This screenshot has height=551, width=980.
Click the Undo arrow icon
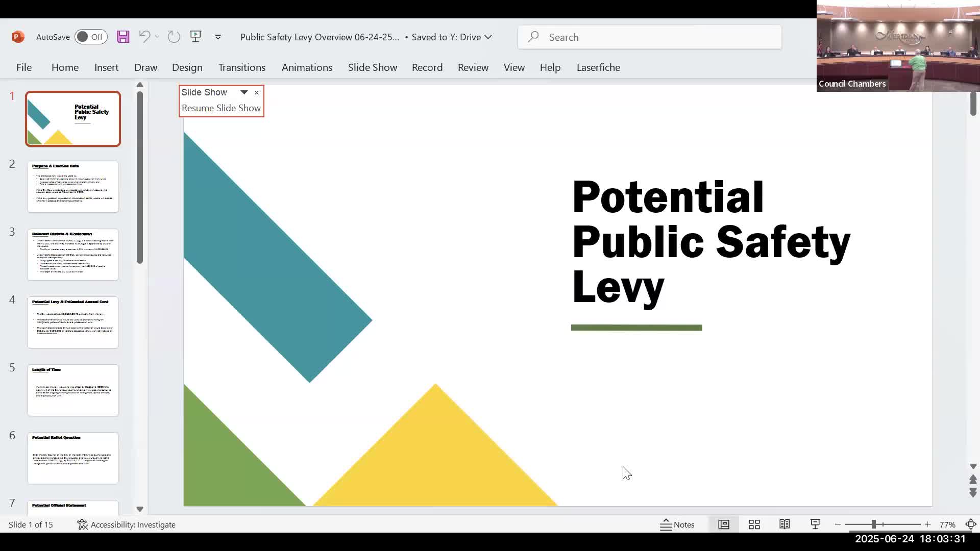pyautogui.click(x=144, y=37)
